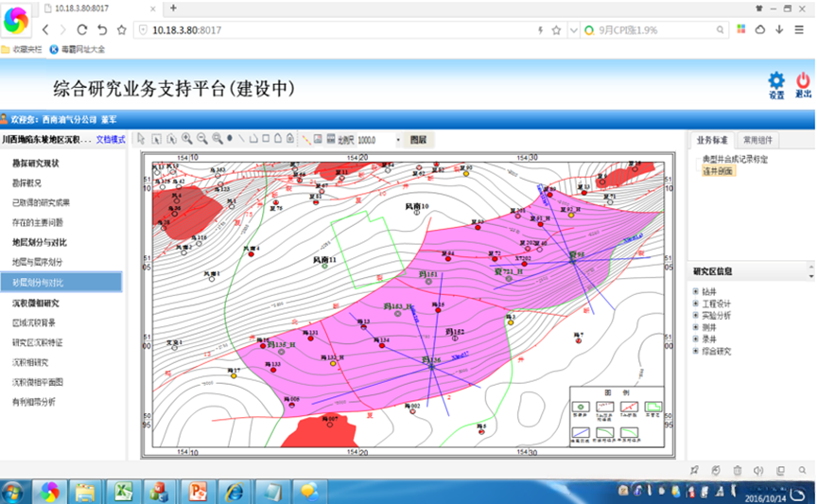
Task: Open 沉积微相平面图 menu entry
Action: [x=37, y=382]
